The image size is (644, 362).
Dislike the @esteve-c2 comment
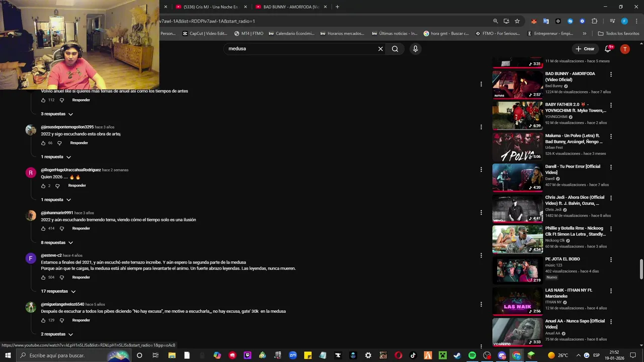click(x=62, y=278)
